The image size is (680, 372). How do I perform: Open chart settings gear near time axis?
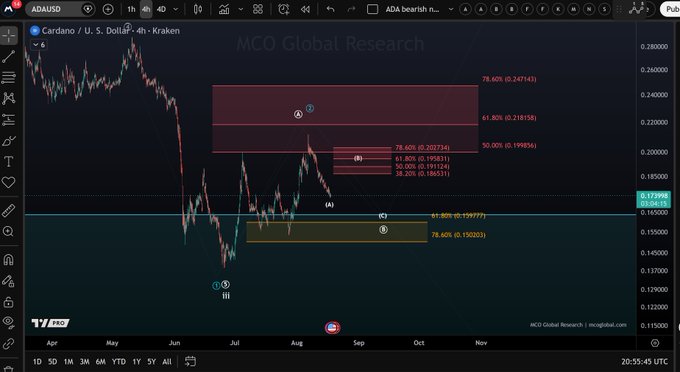(x=655, y=343)
